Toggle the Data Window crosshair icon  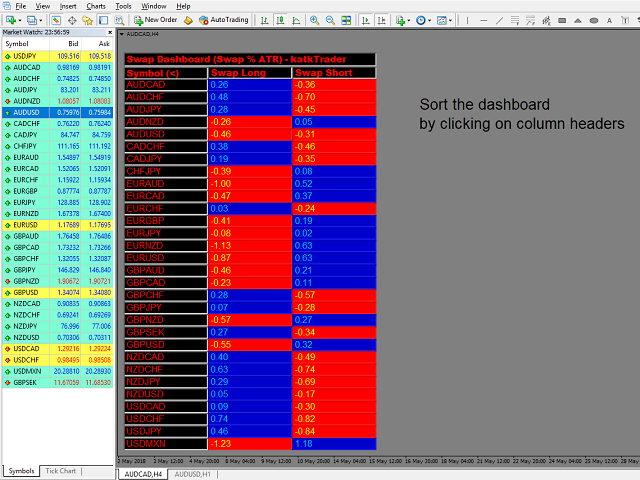tap(72, 20)
